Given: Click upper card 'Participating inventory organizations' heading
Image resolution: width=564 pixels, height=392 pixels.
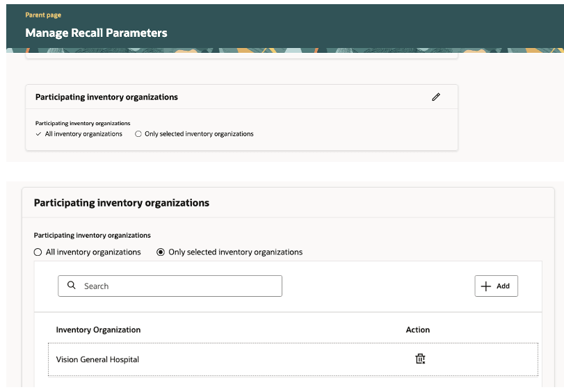Looking at the screenshot, I should tap(106, 97).
